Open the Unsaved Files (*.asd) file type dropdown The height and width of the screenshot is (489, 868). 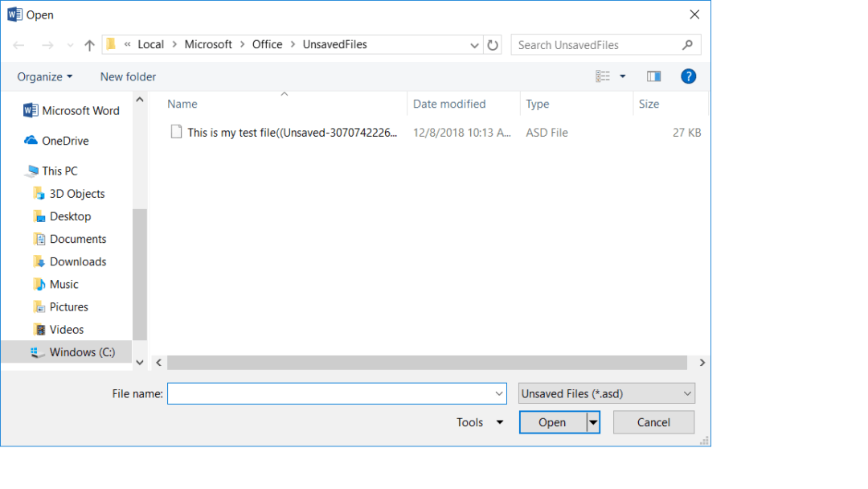[x=606, y=393]
